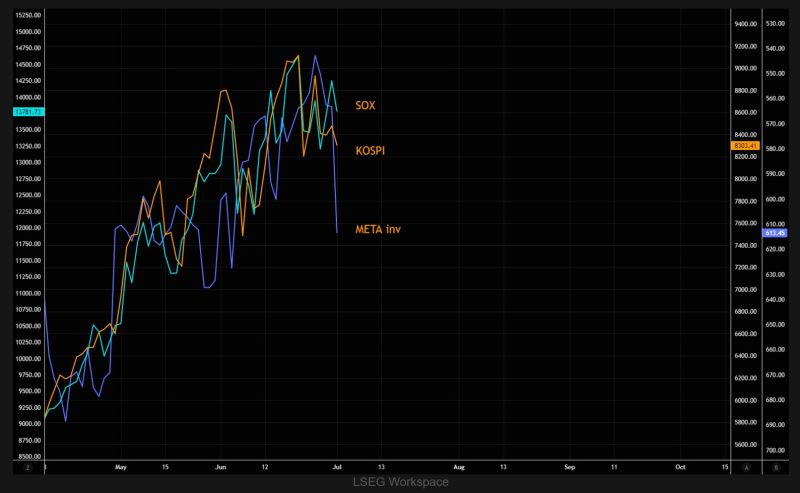Click the Jul label on time axis
Image resolution: width=800 pixels, height=493 pixels.
337,467
